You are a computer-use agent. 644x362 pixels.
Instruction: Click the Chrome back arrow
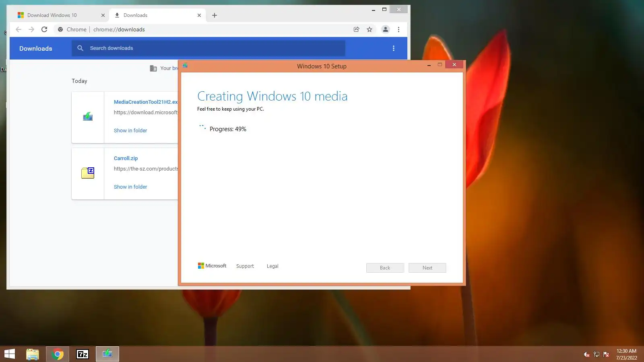[x=19, y=29]
